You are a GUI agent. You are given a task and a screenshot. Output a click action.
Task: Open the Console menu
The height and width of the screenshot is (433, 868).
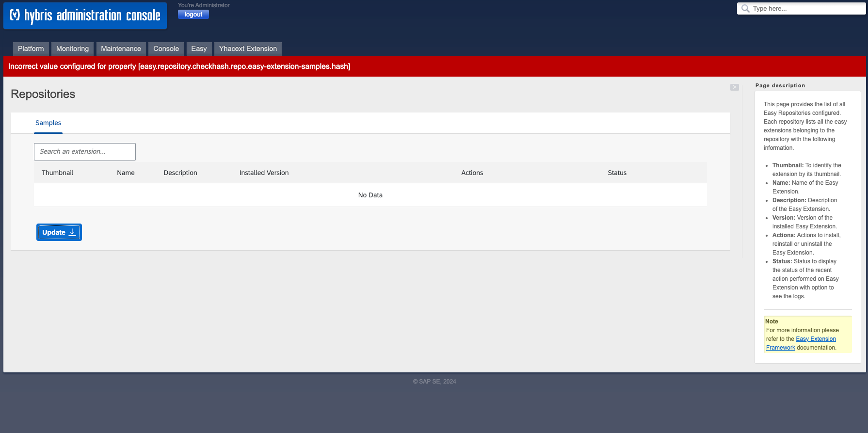(x=166, y=48)
